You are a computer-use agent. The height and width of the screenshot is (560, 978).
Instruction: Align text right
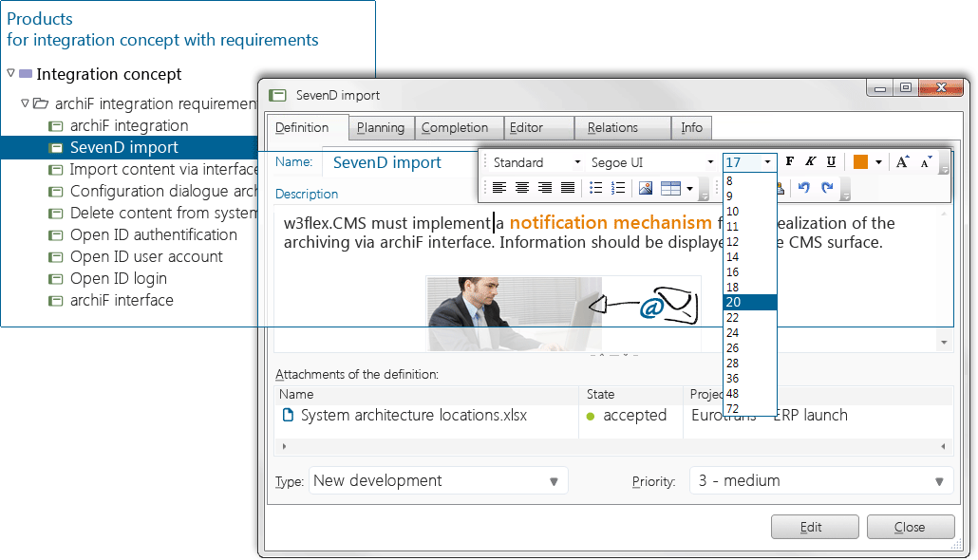click(544, 188)
